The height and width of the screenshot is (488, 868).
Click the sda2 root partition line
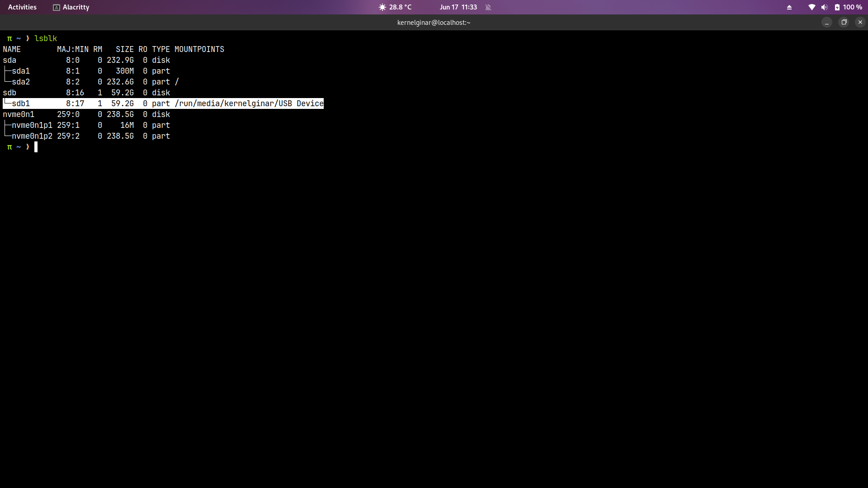pyautogui.click(x=21, y=82)
